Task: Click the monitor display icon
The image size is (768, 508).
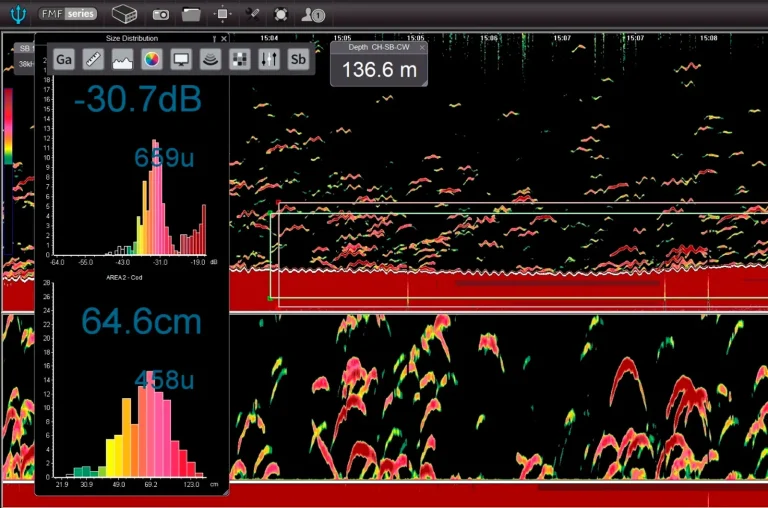Action: click(181, 59)
